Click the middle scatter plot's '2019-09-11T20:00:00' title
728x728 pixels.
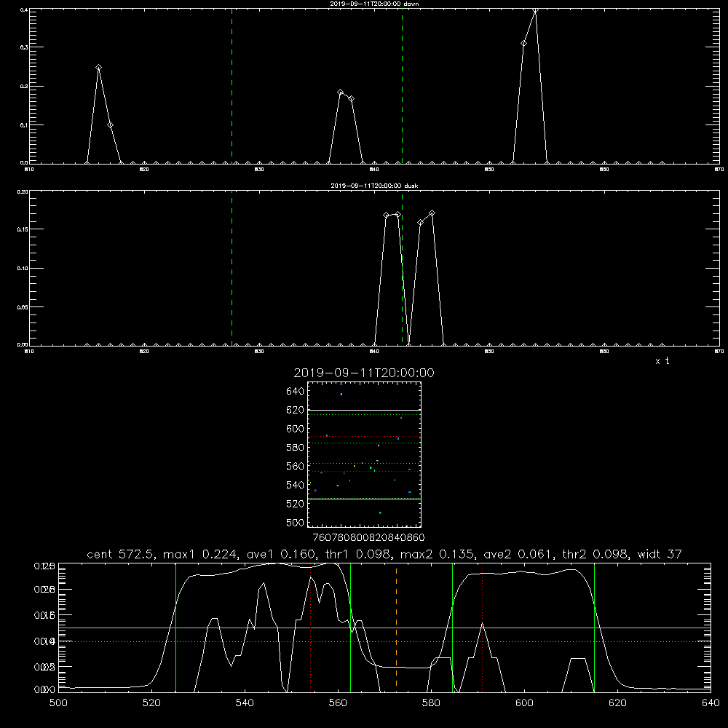point(364,373)
